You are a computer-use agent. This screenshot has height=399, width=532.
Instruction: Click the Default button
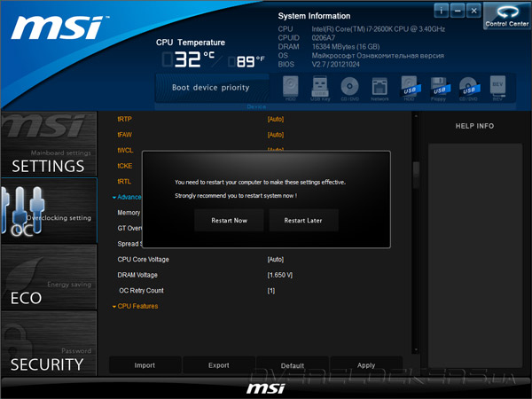293,365
